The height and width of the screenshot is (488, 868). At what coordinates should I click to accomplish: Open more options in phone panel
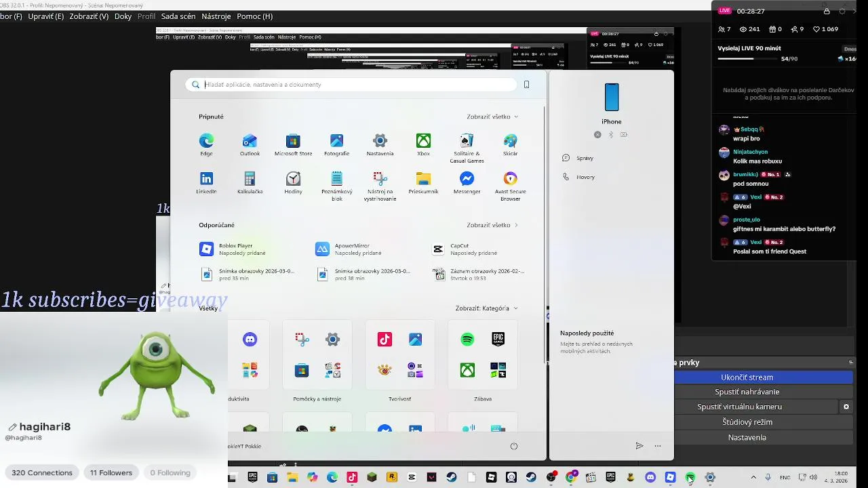pos(658,446)
